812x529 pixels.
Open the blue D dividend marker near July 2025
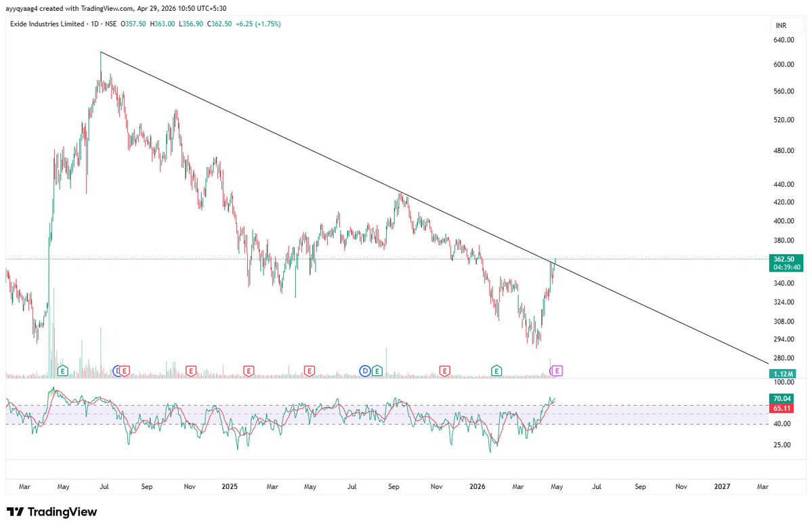tap(365, 371)
